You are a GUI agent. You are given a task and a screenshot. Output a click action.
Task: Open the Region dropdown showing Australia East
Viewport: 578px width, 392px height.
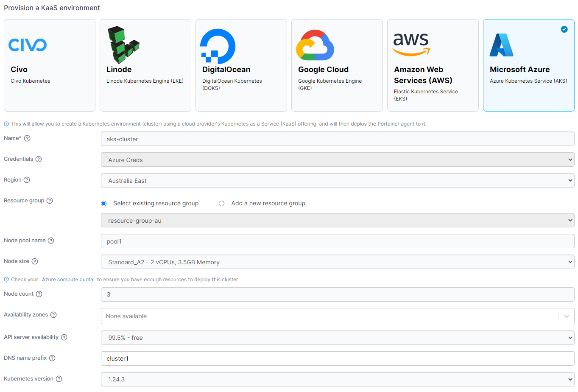click(338, 180)
